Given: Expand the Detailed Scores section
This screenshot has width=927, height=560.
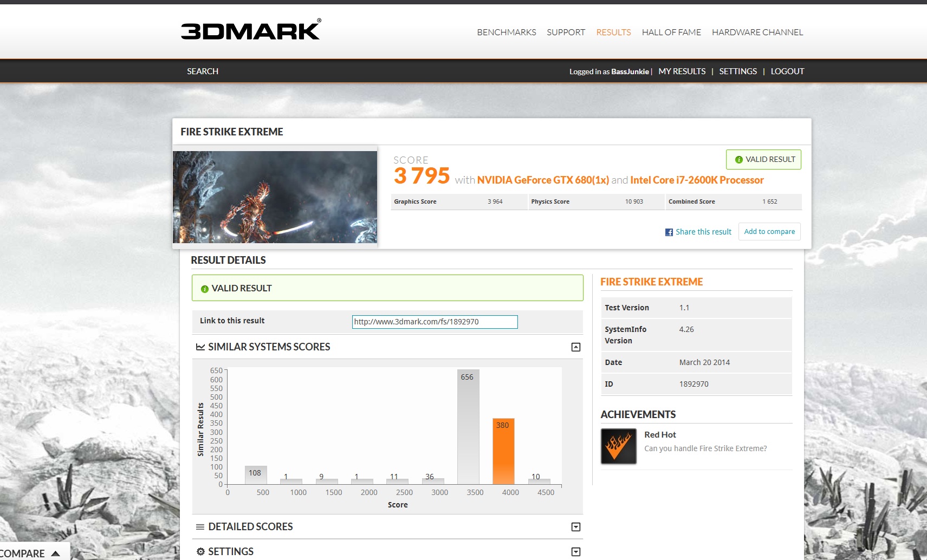Looking at the screenshot, I should [576, 527].
